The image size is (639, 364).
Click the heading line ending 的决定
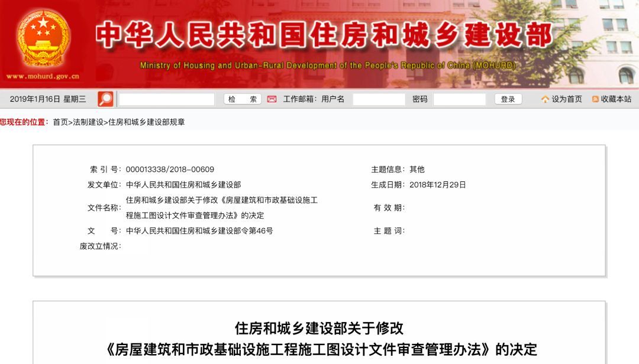coord(321,349)
